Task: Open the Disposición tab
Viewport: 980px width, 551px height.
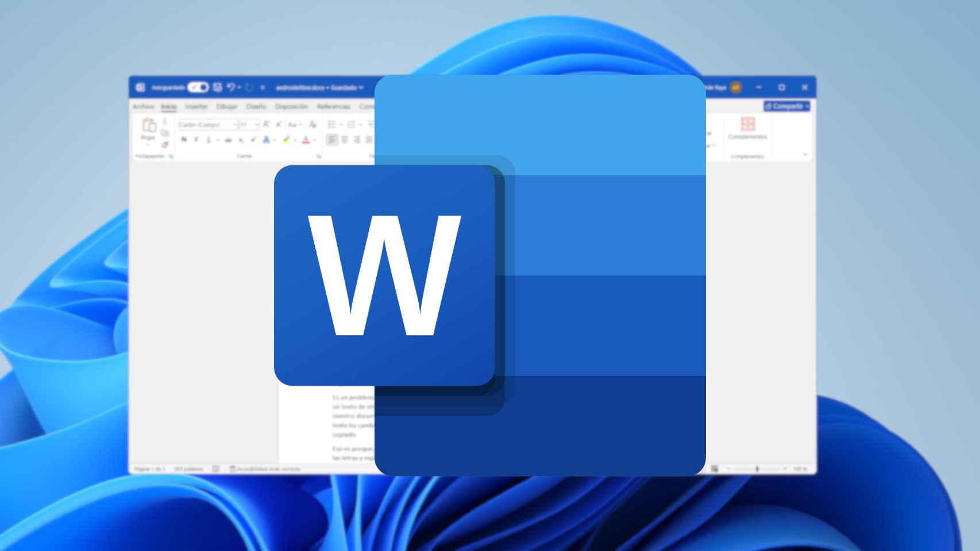Action: coord(291,107)
